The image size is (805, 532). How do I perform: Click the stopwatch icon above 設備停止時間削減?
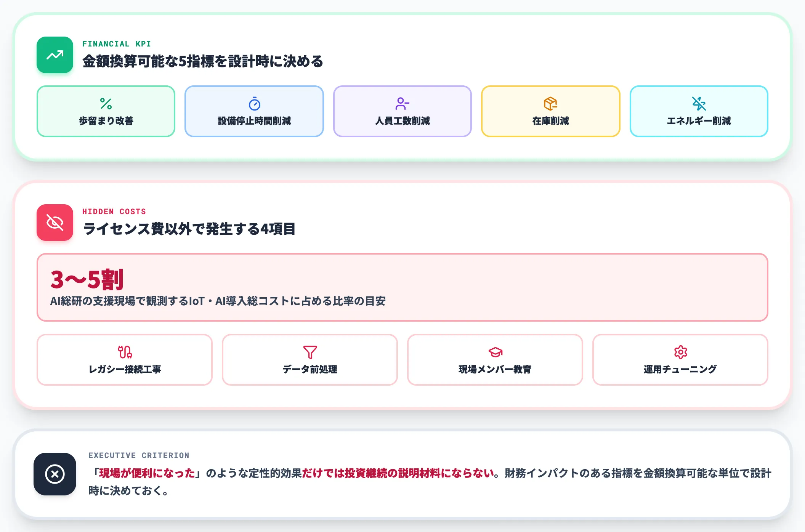click(254, 104)
